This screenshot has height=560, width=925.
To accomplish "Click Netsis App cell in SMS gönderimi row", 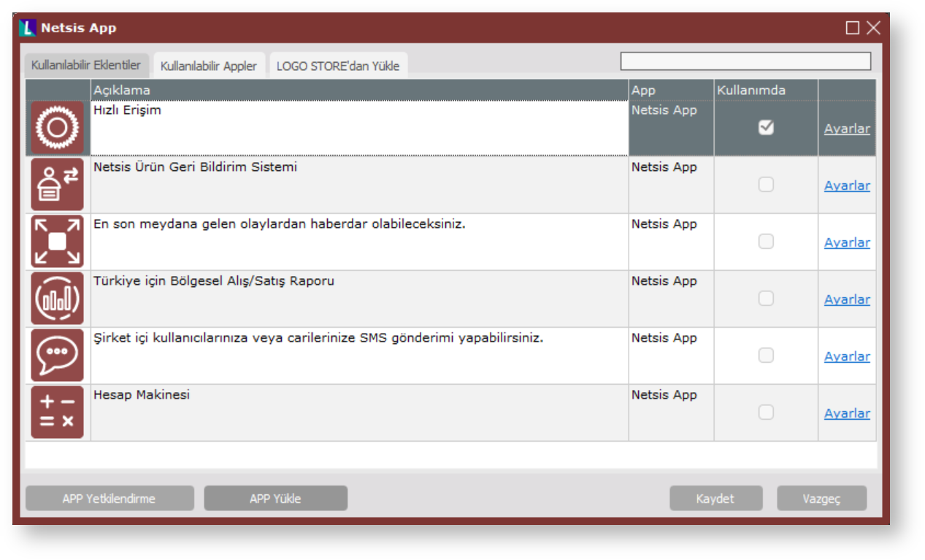I will (x=671, y=356).
